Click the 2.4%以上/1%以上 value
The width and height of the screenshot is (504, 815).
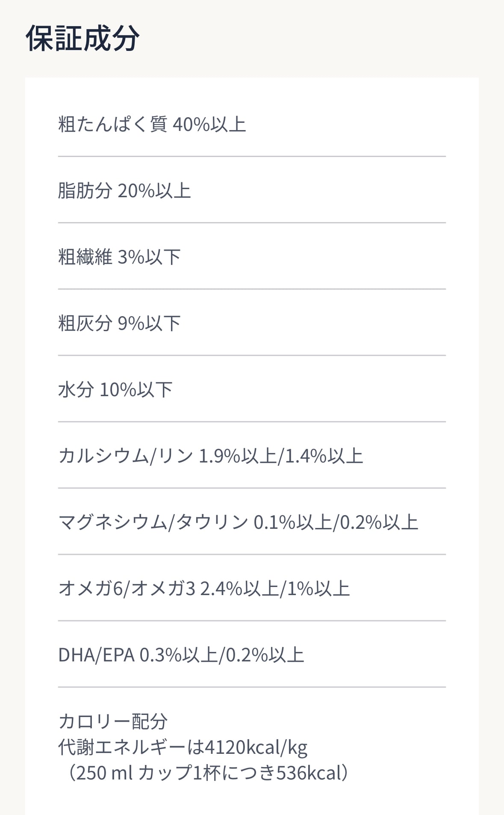click(x=275, y=589)
